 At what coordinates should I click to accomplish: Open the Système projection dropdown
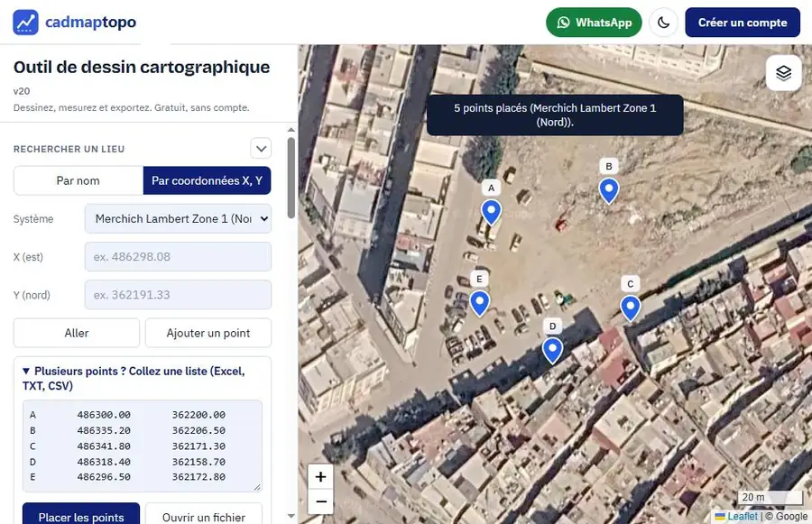[178, 218]
